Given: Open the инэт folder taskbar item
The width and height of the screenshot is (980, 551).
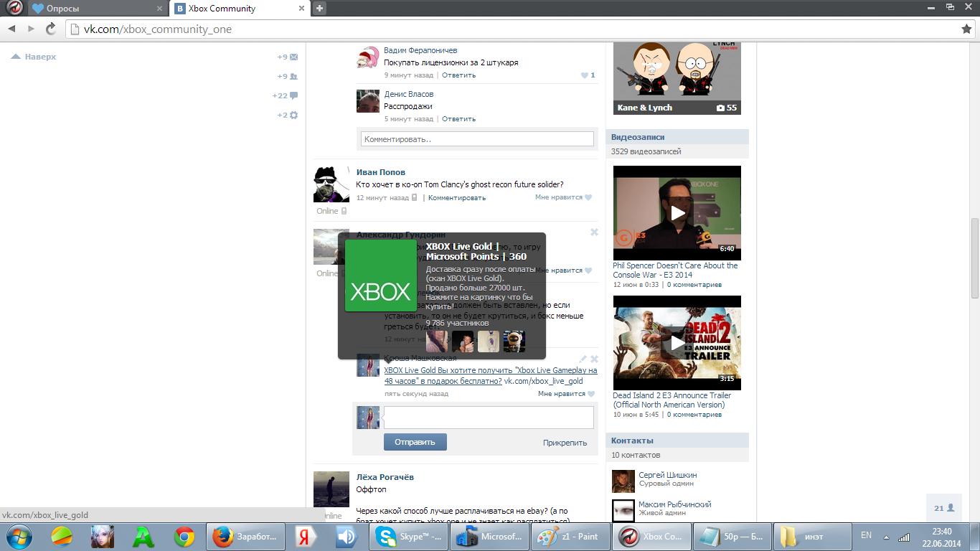Looking at the screenshot, I should pyautogui.click(x=813, y=537).
